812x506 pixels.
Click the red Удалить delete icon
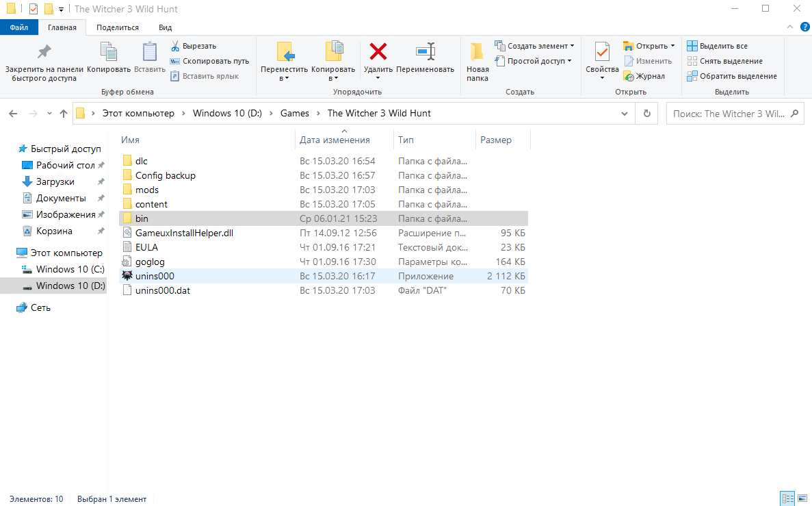pyautogui.click(x=378, y=51)
